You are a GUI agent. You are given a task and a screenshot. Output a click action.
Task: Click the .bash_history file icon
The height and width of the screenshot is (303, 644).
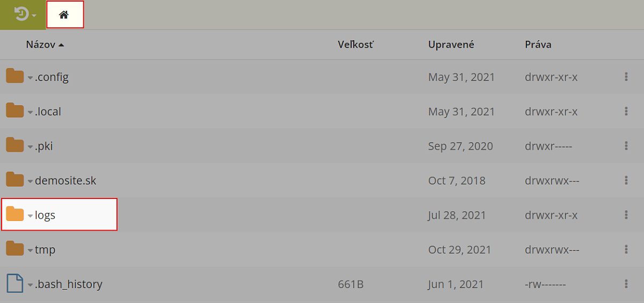tap(14, 284)
